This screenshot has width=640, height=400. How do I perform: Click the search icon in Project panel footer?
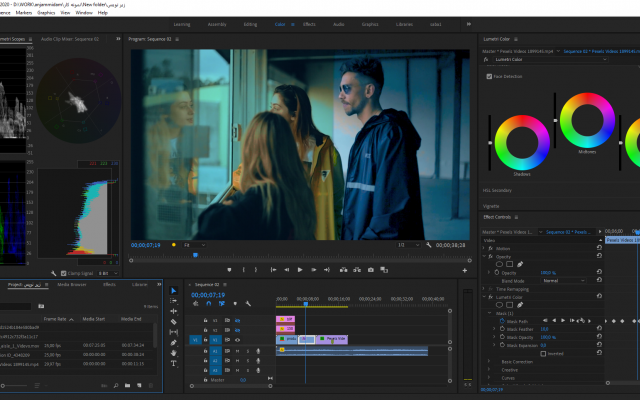[116, 385]
